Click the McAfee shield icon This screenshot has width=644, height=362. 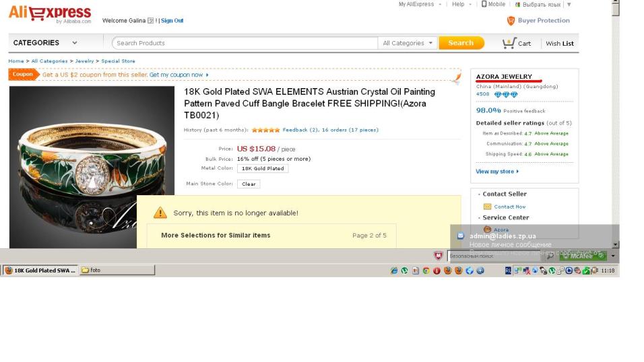click(439, 256)
